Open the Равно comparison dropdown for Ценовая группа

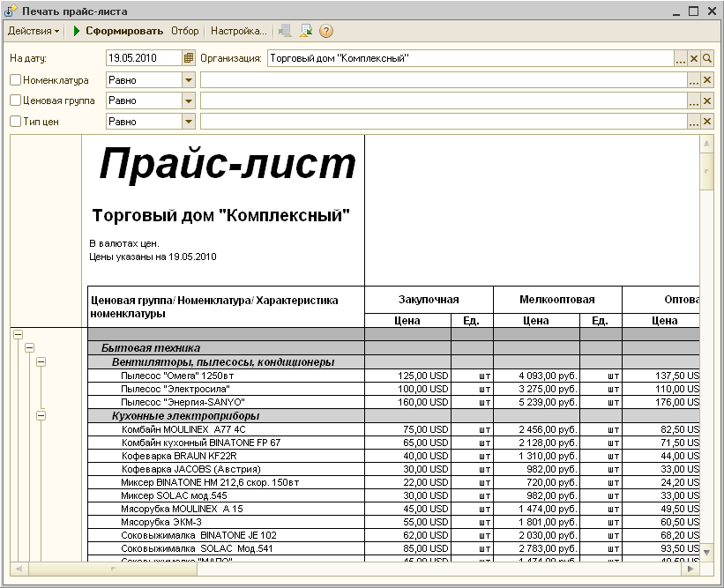[x=189, y=100]
